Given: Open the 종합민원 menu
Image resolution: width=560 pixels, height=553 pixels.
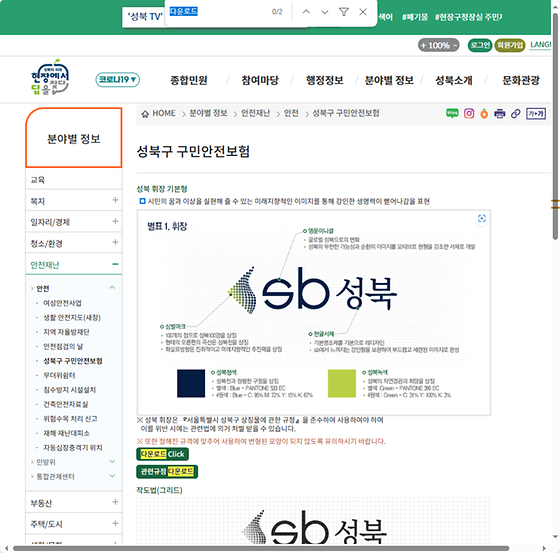Looking at the screenshot, I should (x=189, y=80).
